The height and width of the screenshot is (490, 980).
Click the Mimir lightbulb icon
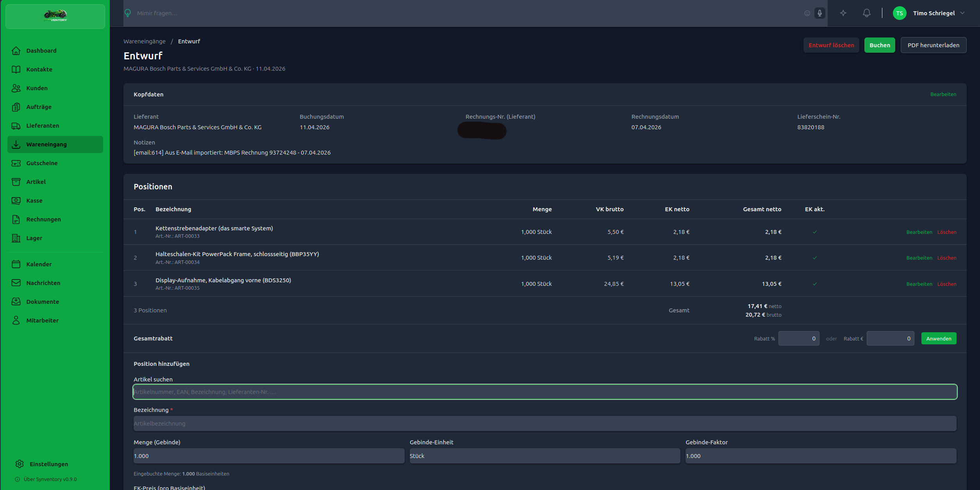pyautogui.click(x=128, y=13)
